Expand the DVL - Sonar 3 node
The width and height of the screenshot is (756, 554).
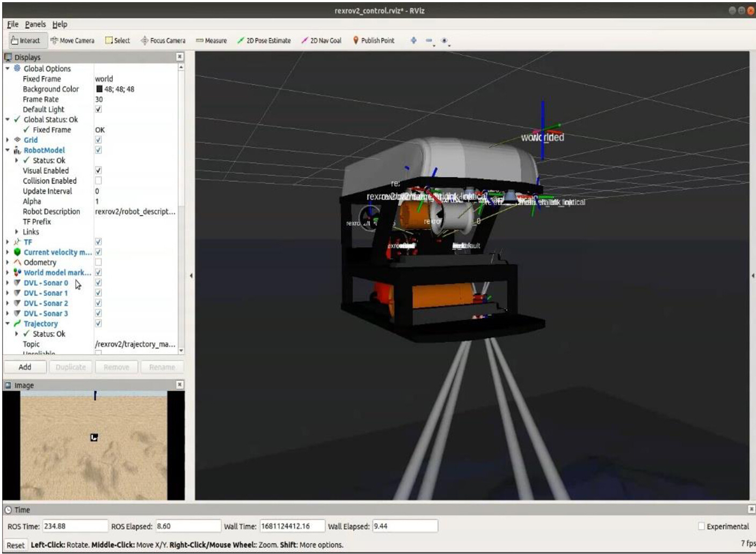pyautogui.click(x=8, y=313)
